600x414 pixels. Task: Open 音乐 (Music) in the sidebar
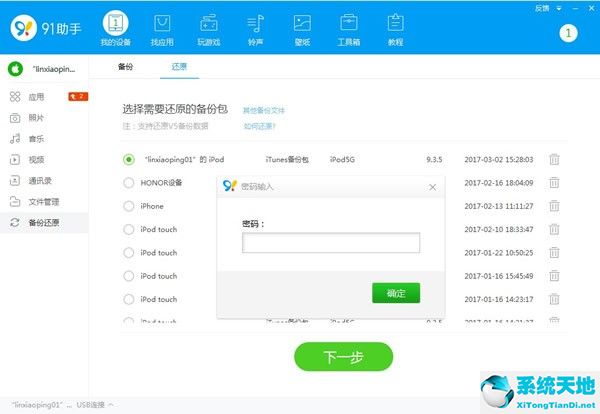[36, 139]
